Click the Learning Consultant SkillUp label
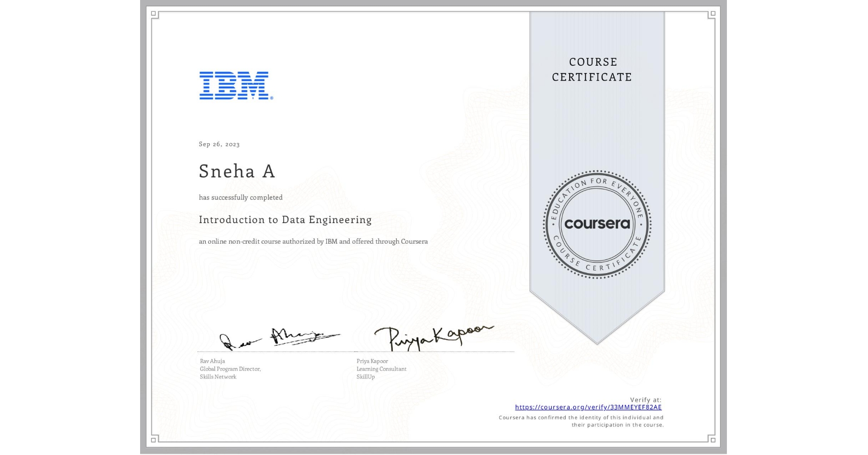Screen dimensions: 868x455 (381, 373)
